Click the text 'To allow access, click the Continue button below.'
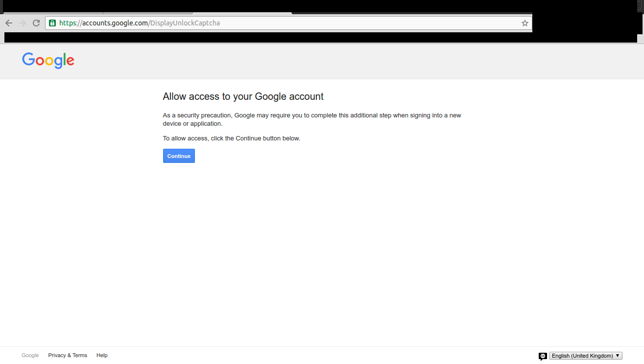 tap(232, 138)
